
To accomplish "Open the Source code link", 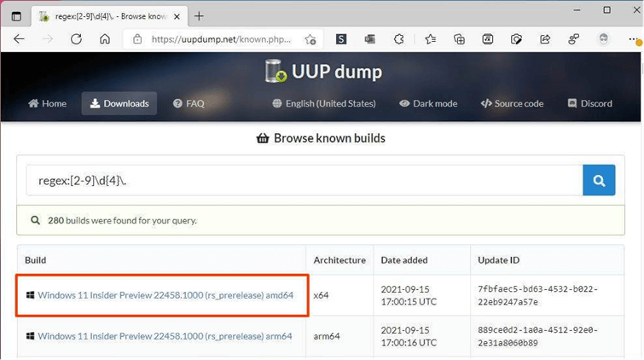I will coord(512,103).
